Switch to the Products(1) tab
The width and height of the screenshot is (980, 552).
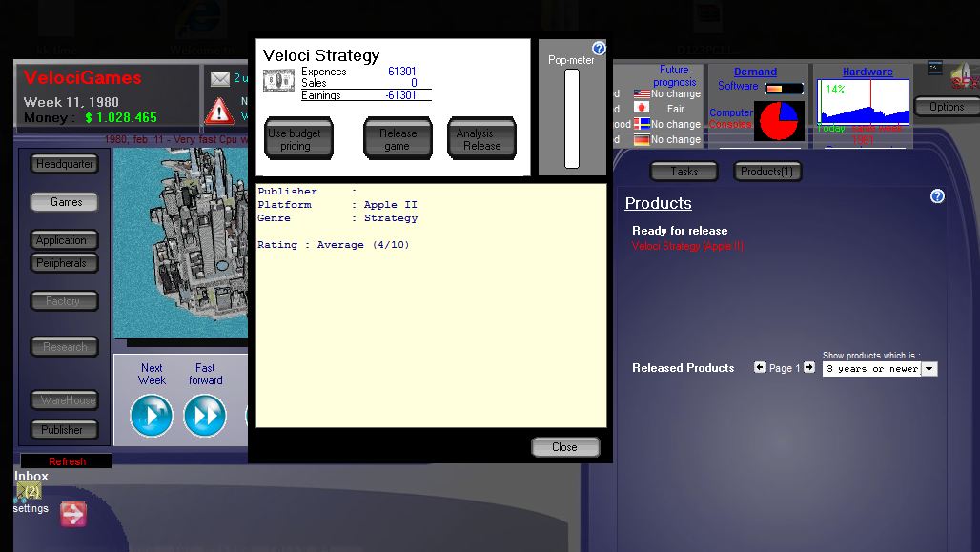coord(766,172)
